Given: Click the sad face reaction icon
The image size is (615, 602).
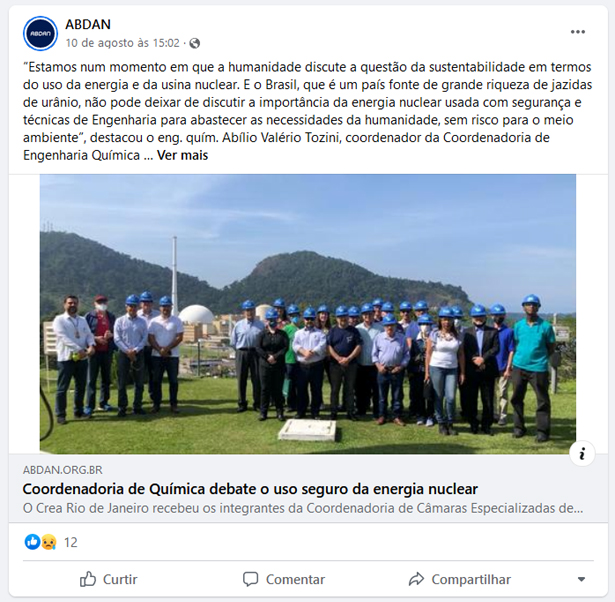Looking at the screenshot, I should [x=49, y=542].
